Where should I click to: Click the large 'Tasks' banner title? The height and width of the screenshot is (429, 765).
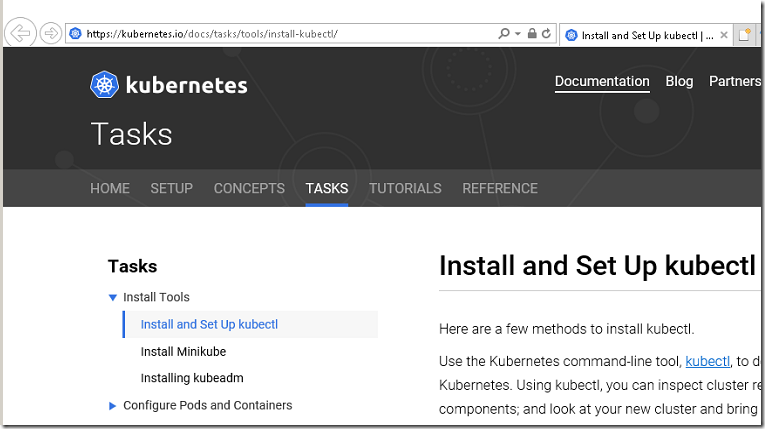[131, 134]
